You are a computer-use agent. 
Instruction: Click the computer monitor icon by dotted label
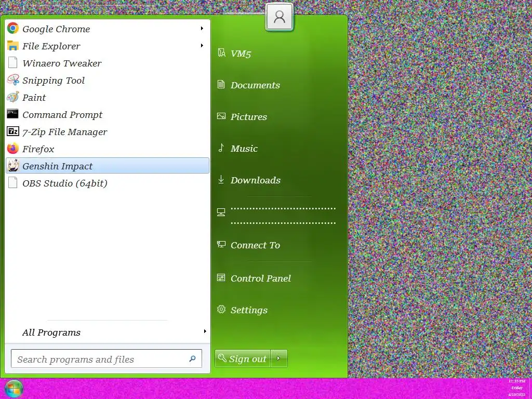[x=221, y=212]
